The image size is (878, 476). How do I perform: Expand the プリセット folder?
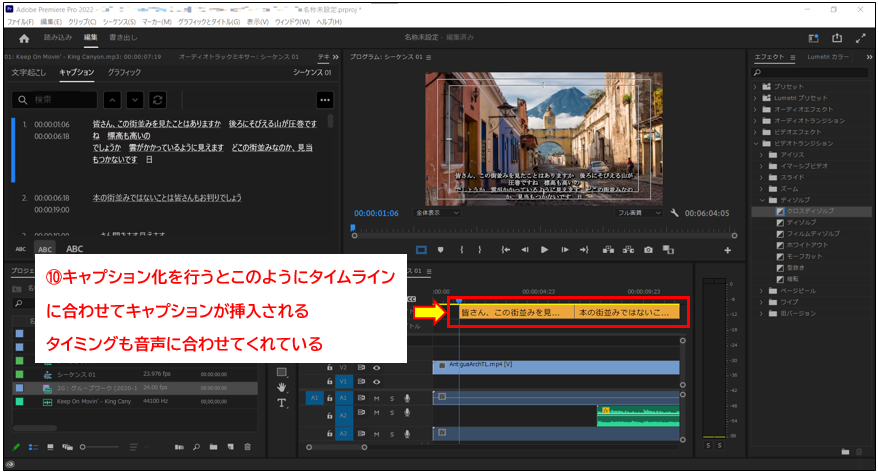[755, 87]
